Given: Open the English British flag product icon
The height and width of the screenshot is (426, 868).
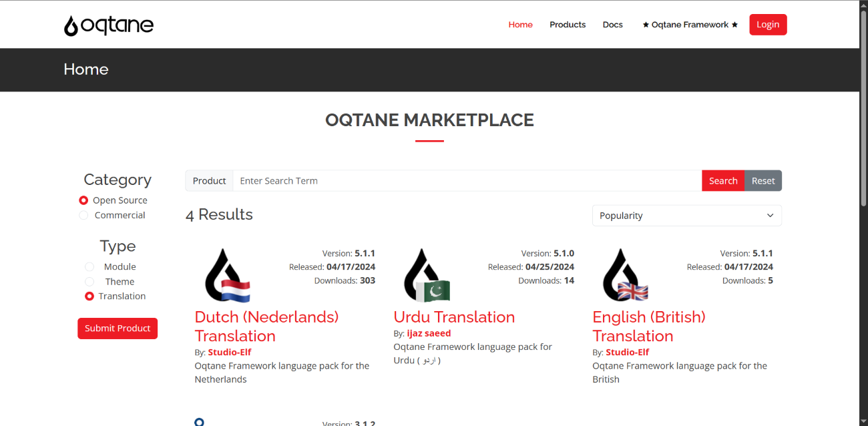Looking at the screenshot, I should (625, 275).
